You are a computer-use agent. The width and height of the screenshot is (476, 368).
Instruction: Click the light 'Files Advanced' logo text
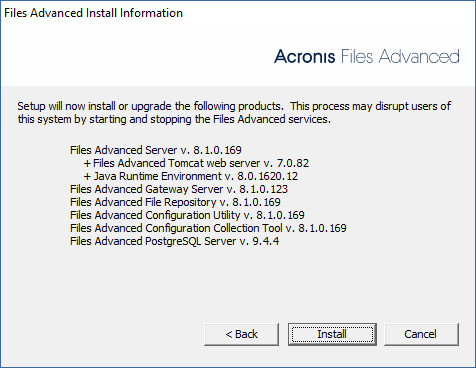(x=400, y=56)
